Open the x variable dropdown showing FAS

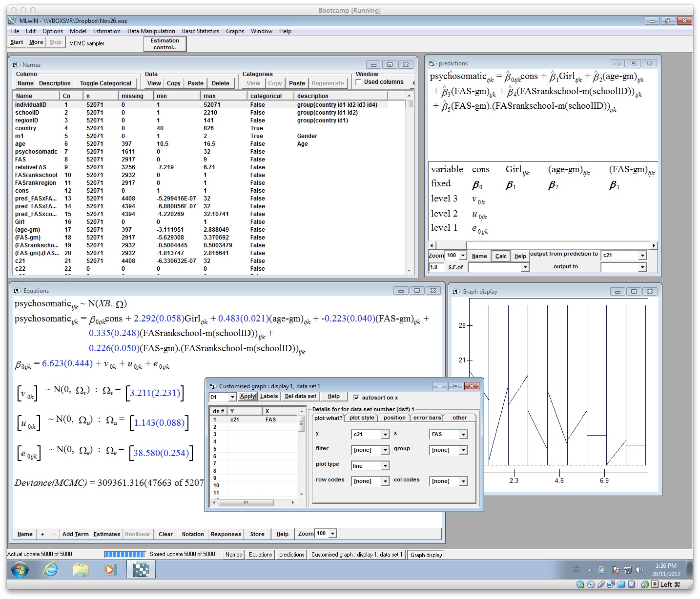463,435
